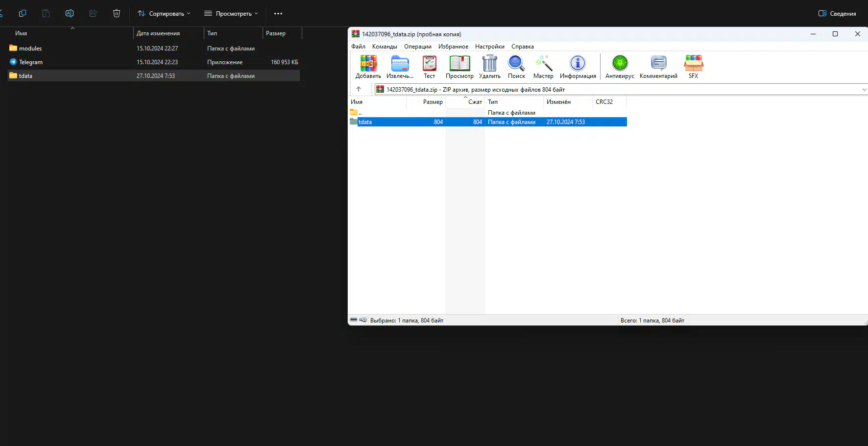Go up one folder level arrow
This screenshot has height=446, width=868.
[x=359, y=89]
